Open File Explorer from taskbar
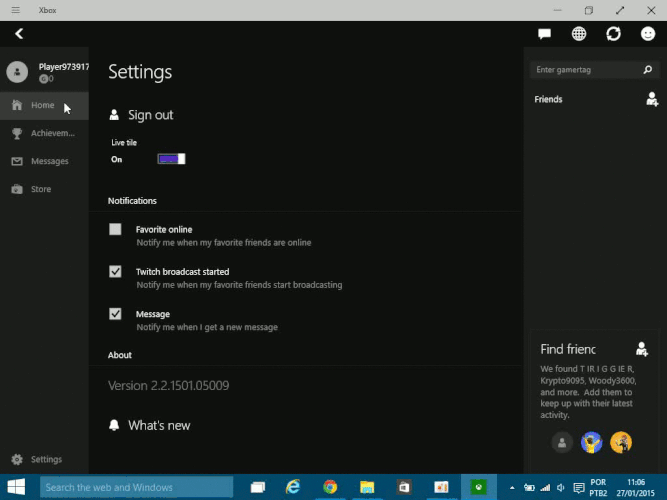 367,487
